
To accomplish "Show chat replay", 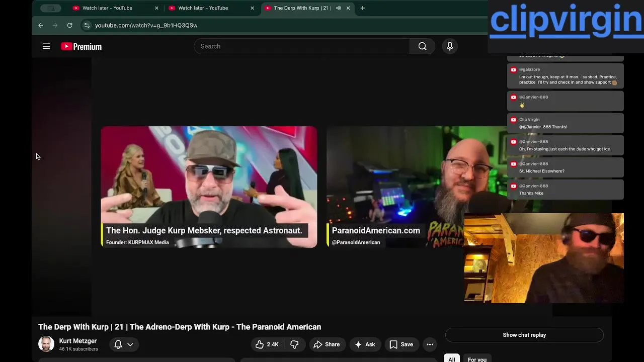I will click(524, 335).
